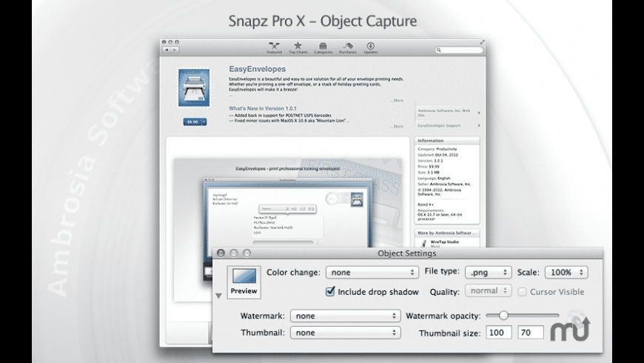Open the File type .png dropdown
This screenshot has height=363, width=644.
point(488,272)
